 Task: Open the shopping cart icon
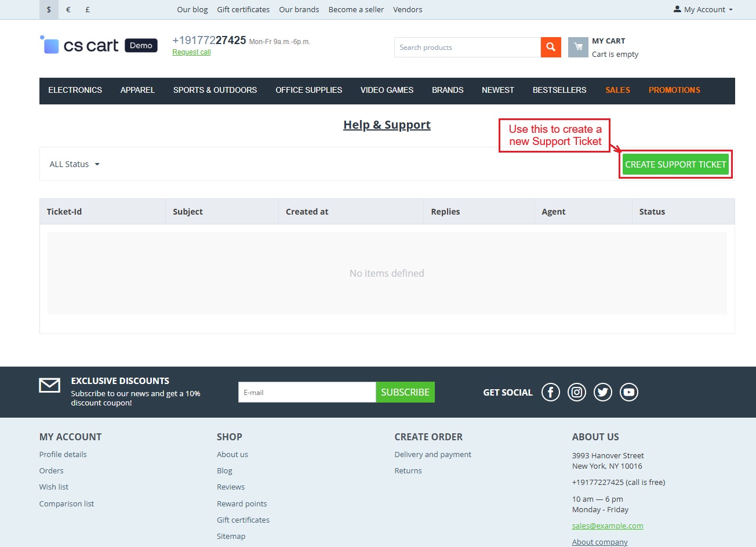[578, 48]
